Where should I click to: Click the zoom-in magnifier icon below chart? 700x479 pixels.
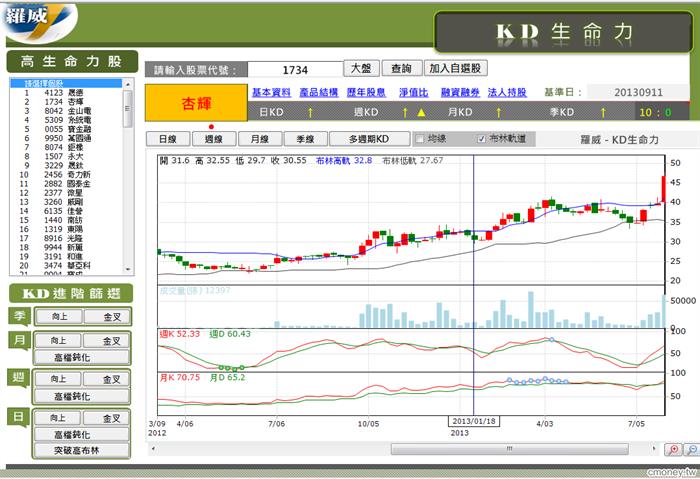pos(673,449)
